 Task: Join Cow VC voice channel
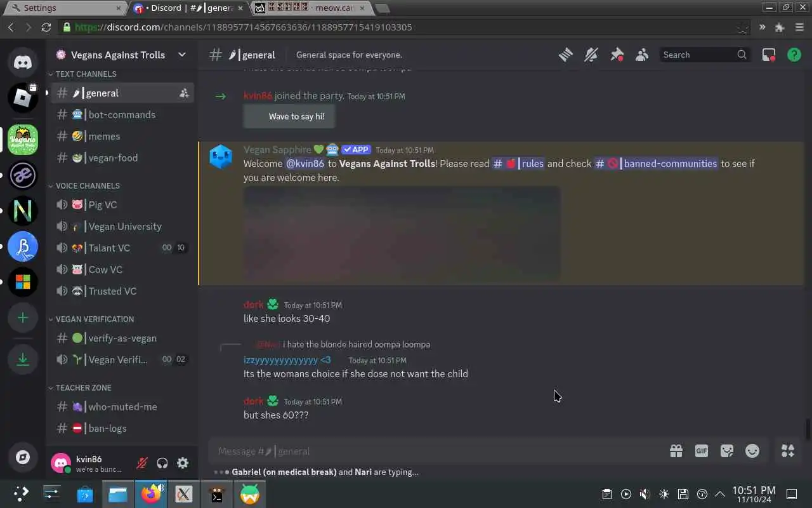[x=122, y=270]
